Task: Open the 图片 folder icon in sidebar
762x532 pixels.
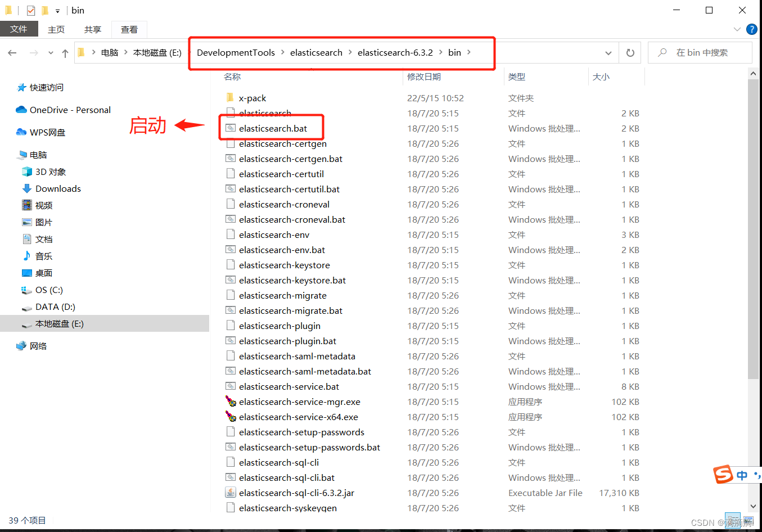Action: click(27, 222)
